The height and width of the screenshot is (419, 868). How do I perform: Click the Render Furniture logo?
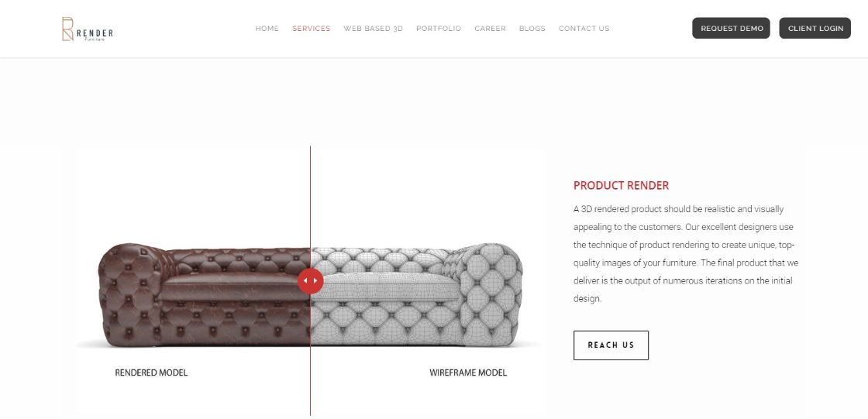pyautogui.click(x=88, y=29)
